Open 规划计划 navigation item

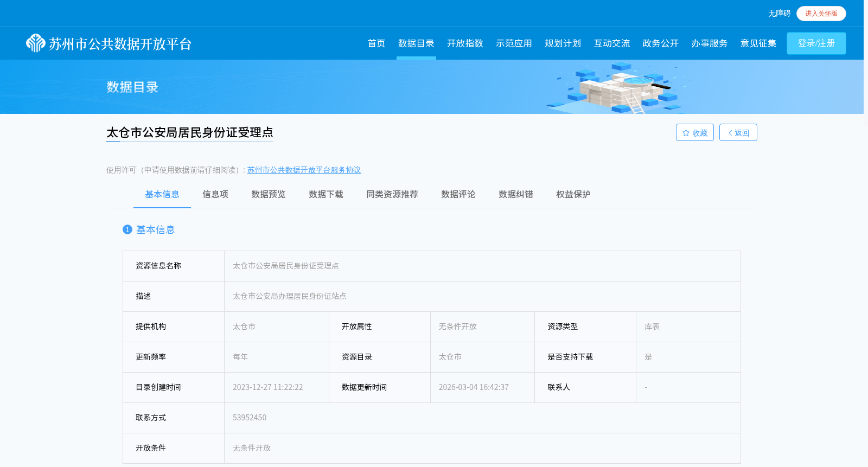563,43
